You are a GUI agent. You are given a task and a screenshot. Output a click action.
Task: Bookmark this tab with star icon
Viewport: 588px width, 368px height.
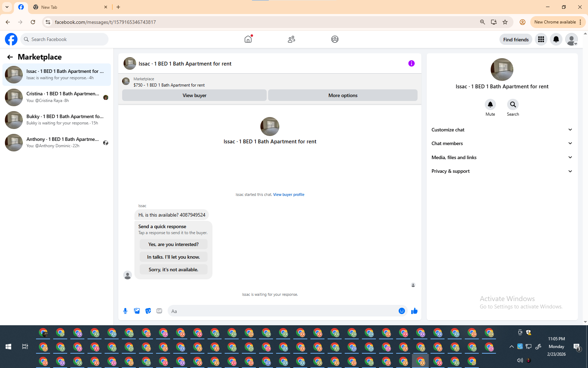505,22
